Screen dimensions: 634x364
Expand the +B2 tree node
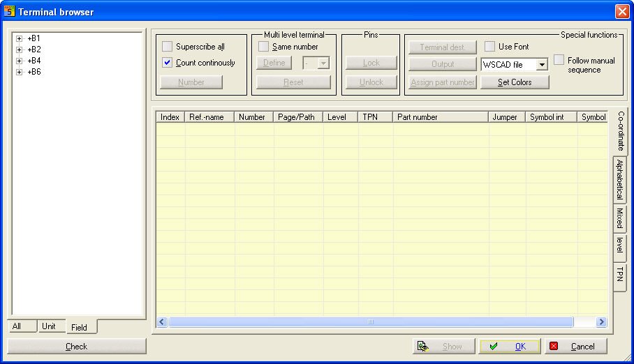click(x=19, y=50)
